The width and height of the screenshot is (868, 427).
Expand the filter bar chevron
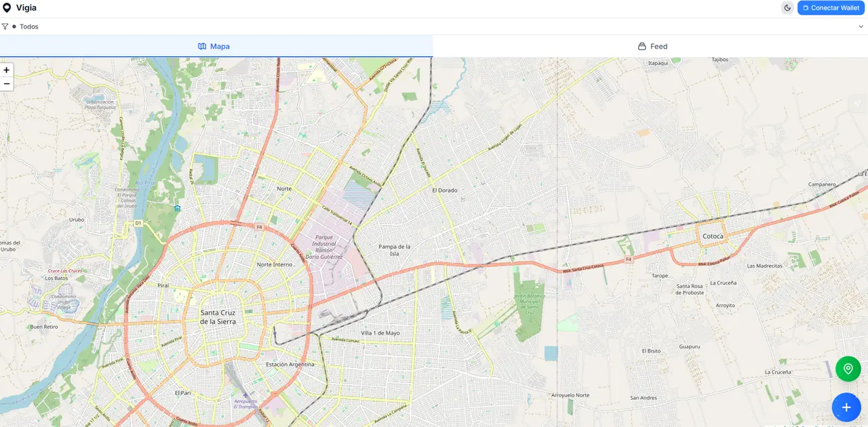click(x=861, y=26)
